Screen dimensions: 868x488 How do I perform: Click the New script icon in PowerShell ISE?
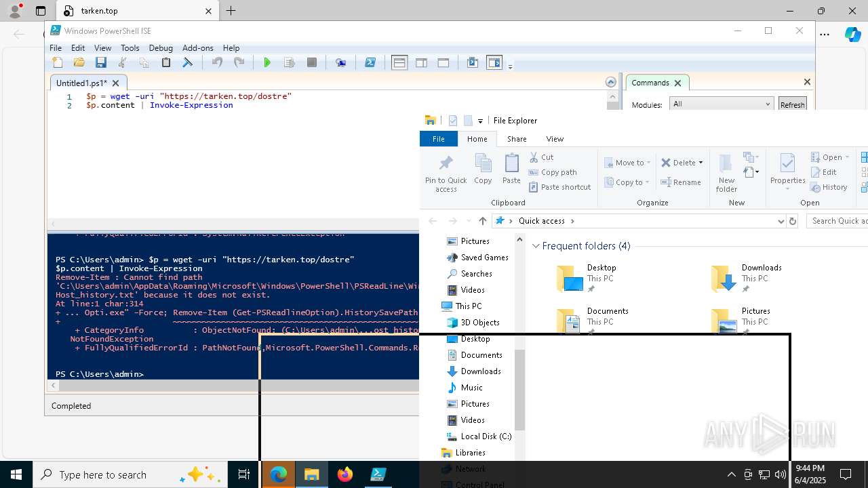coord(58,62)
